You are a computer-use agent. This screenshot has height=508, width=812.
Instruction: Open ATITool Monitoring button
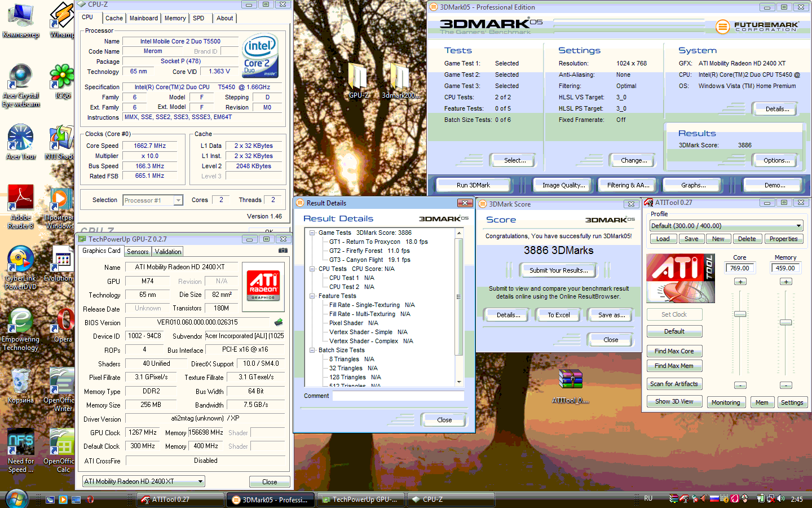point(726,402)
